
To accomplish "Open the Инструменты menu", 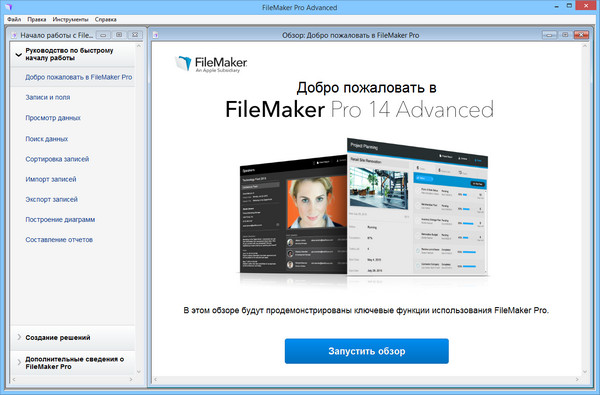I will pos(70,19).
